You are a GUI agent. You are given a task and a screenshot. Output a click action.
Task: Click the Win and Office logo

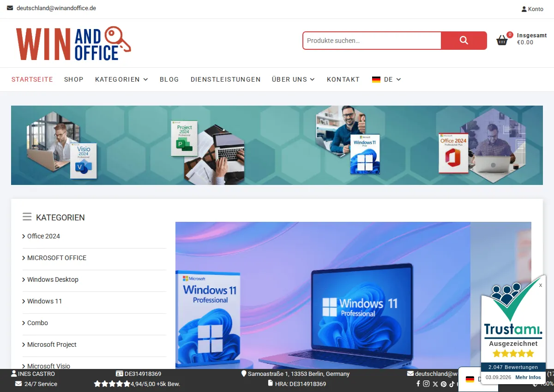[x=73, y=44]
